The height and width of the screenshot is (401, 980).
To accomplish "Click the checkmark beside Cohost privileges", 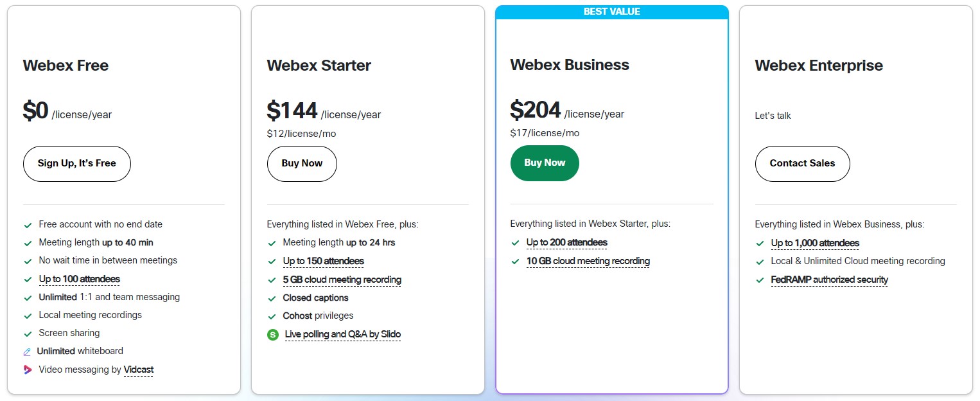I will coord(272,316).
